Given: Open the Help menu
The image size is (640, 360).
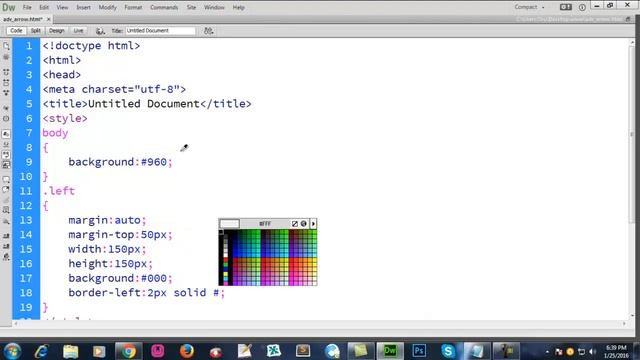Looking at the screenshot, I should tap(238, 7).
